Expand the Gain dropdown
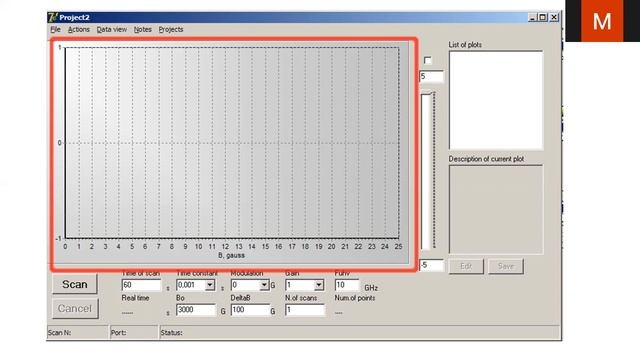Screen dimensions: 640x360 (319, 285)
